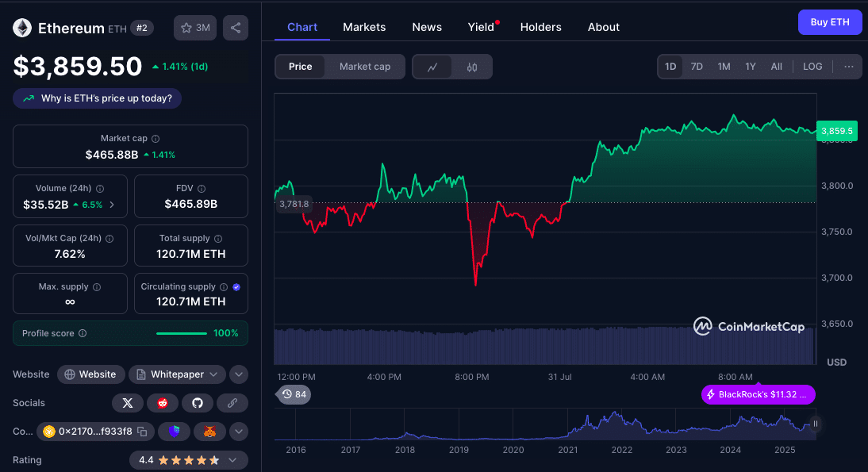The width and height of the screenshot is (868, 472).
Task: Switch to the candlestick chart icon
Action: coord(471,67)
